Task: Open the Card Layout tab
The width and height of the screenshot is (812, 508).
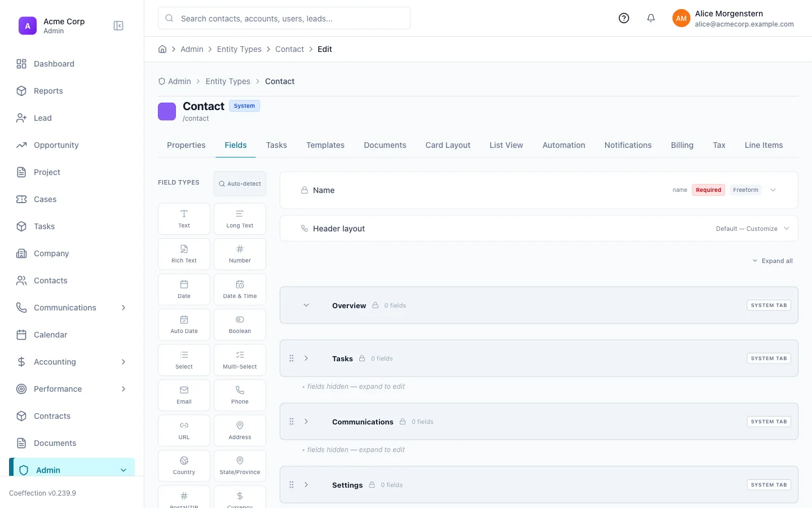Action: 448,145
